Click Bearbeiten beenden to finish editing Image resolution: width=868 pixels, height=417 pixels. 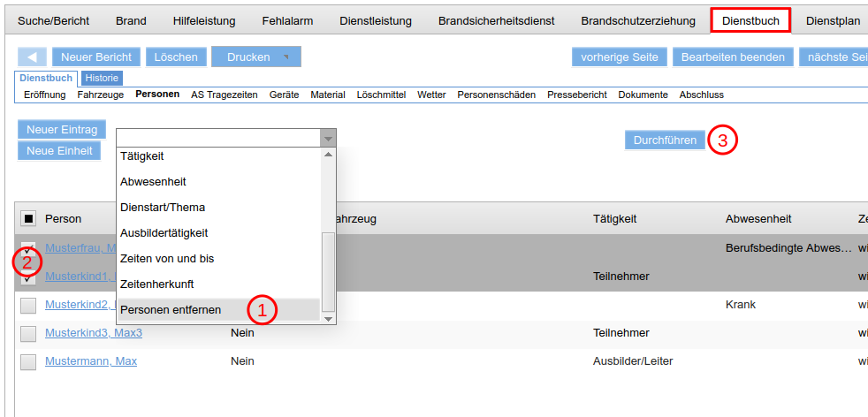pyautogui.click(x=733, y=57)
